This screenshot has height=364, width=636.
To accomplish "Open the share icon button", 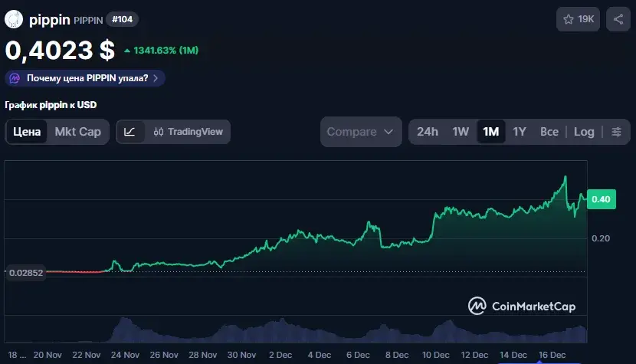I will 618,19.
